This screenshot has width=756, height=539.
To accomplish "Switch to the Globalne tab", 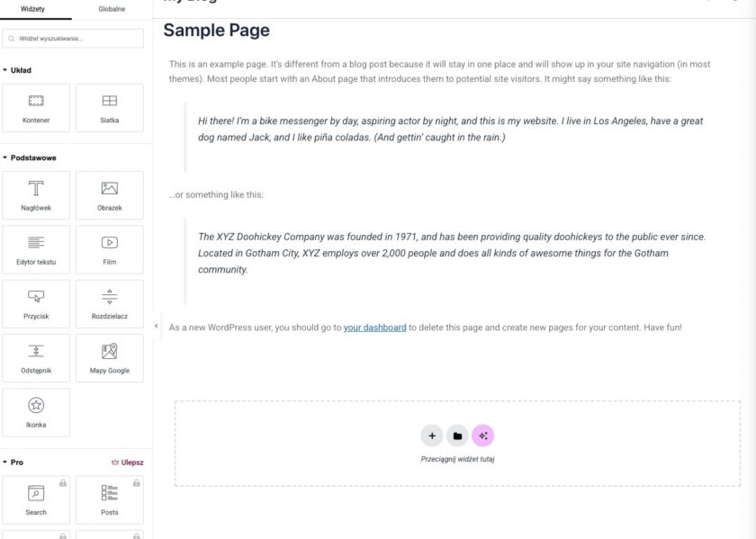I will [112, 9].
